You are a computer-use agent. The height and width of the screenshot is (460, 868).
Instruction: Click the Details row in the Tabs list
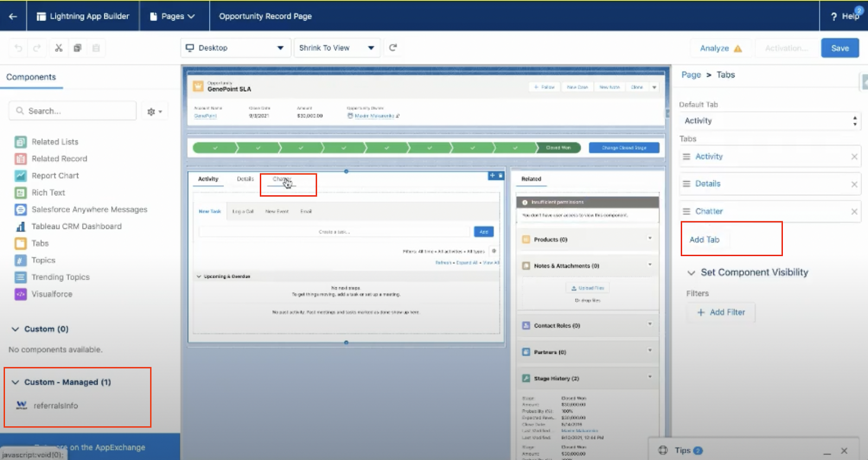[770, 184]
